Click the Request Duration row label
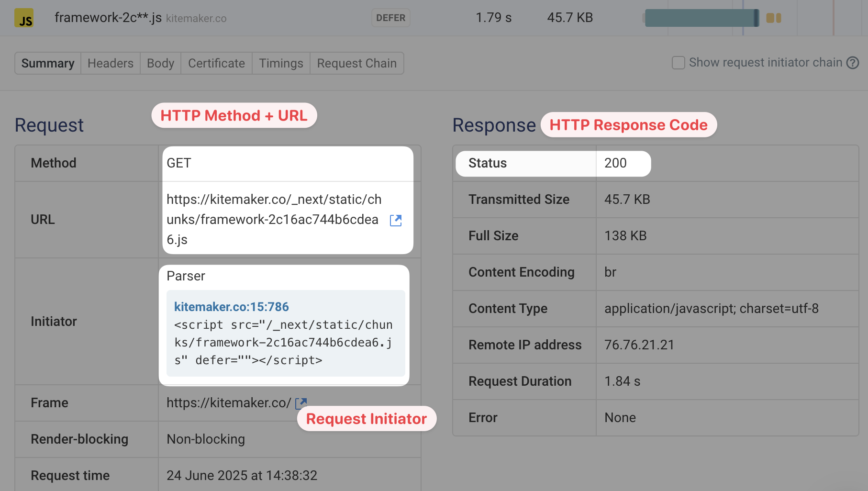Viewport: 868px width, 491px height. point(520,381)
